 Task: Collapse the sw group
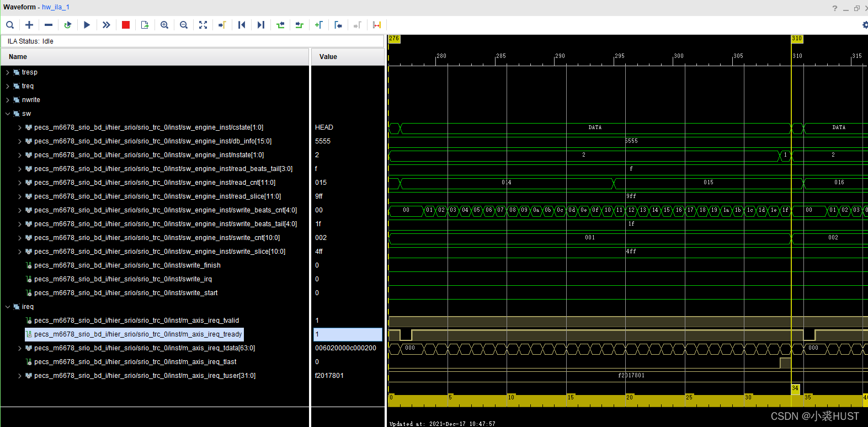click(x=8, y=114)
